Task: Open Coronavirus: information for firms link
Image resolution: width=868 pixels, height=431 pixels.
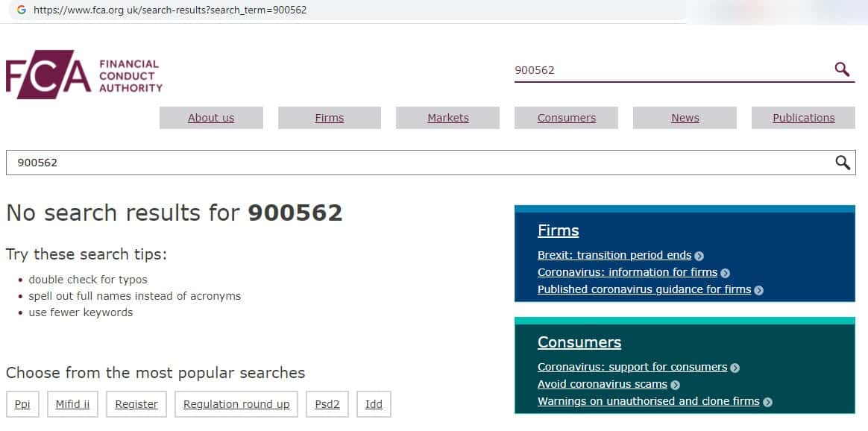Action: tap(627, 272)
